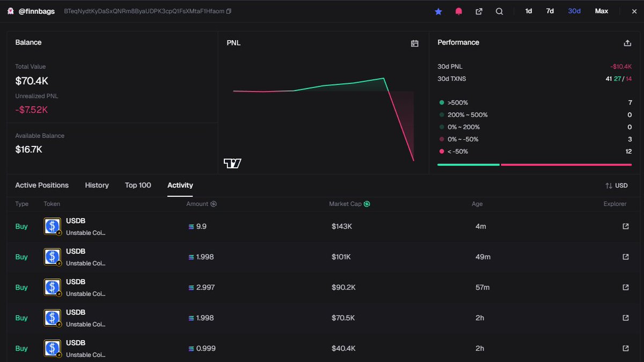This screenshot has width=644, height=362.
Task: Open explorer link for 57m row
Action: [625, 287]
